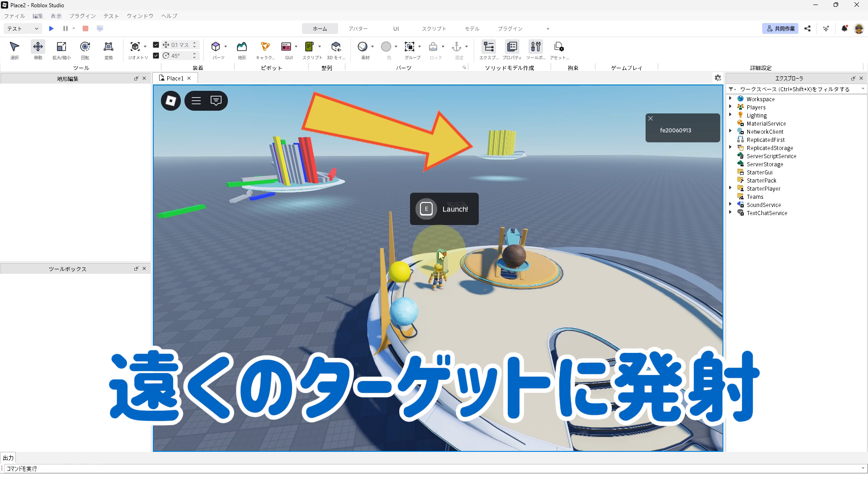Select the Scale tool icon

click(x=61, y=47)
